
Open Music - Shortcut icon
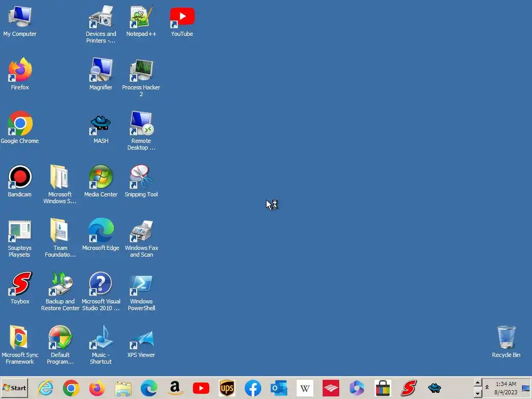pos(101,345)
